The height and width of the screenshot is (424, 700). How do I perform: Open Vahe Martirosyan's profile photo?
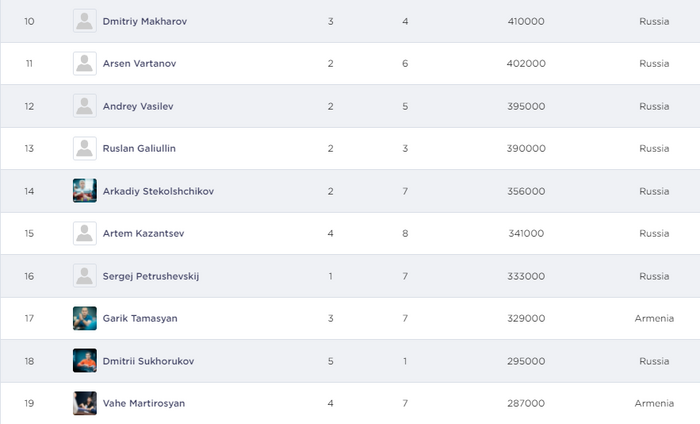pos(85,403)
